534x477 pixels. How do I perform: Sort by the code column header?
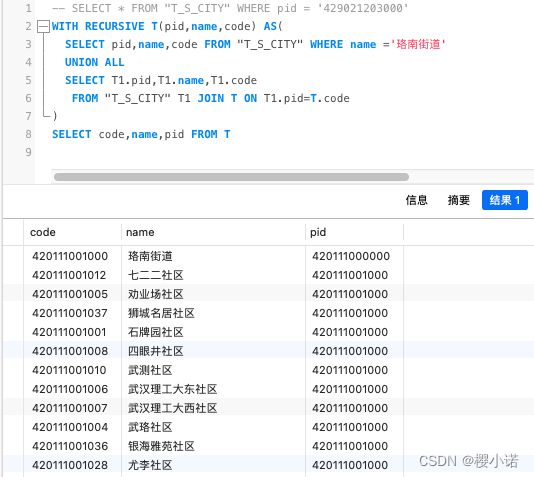[x=43, y=232]
